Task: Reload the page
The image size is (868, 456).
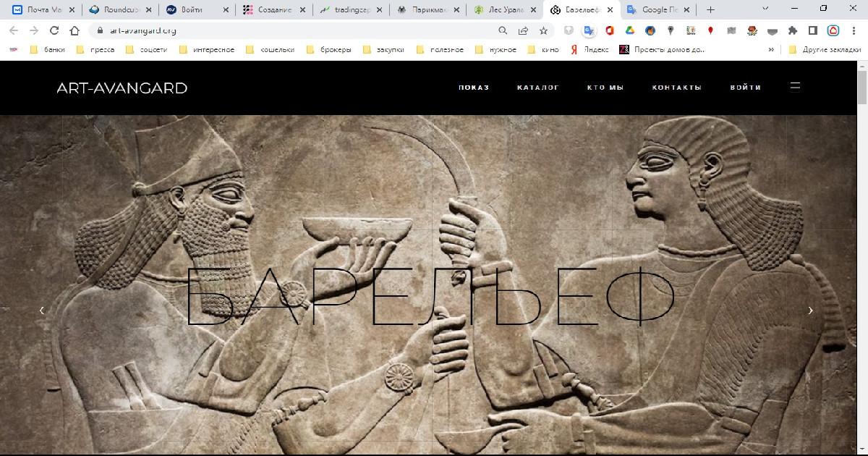Action: click(54, 30)
